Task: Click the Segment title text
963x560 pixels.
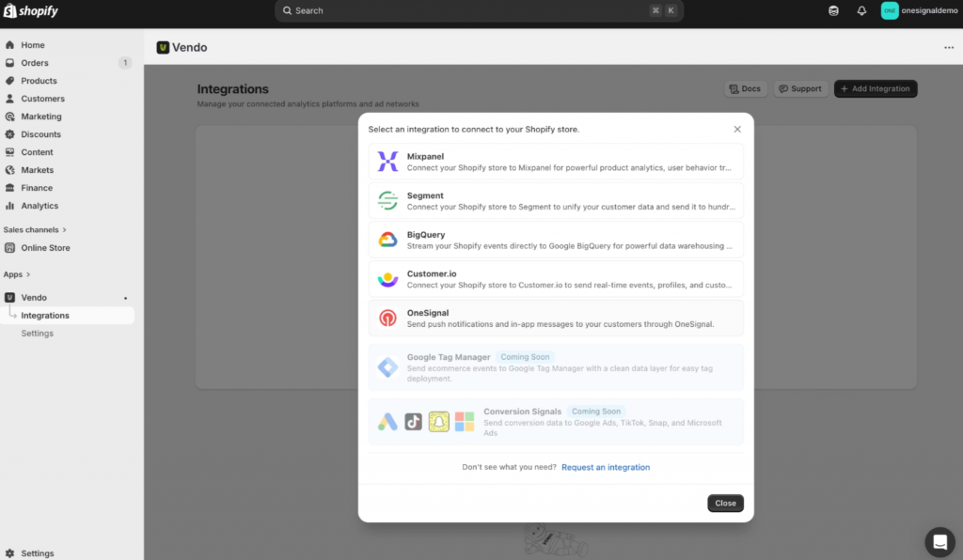Action: pos(425,195)
